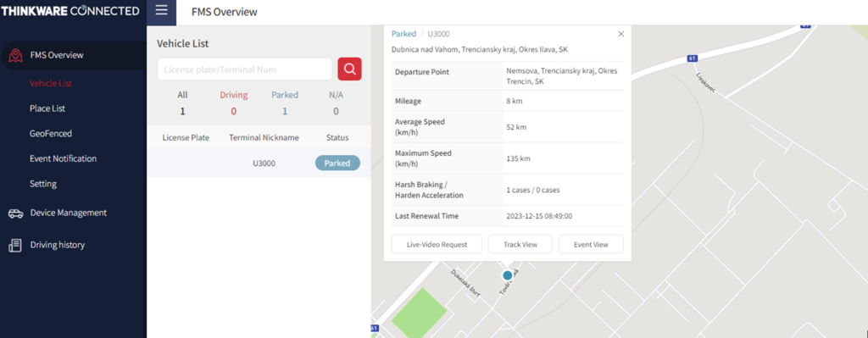Screen dimensions: 868x338
Task: Open Place List in sidebar
Action: [47, 108]
